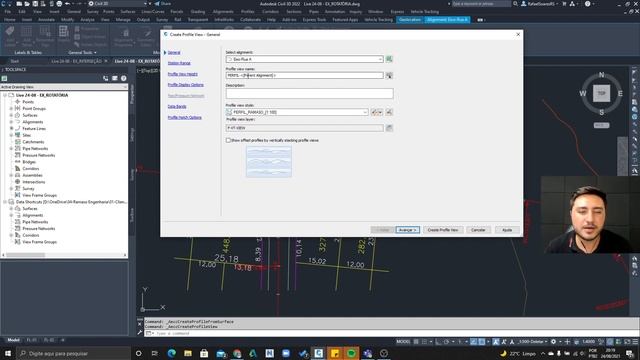Click the help question icon in Toolspace header

point(124,78)
